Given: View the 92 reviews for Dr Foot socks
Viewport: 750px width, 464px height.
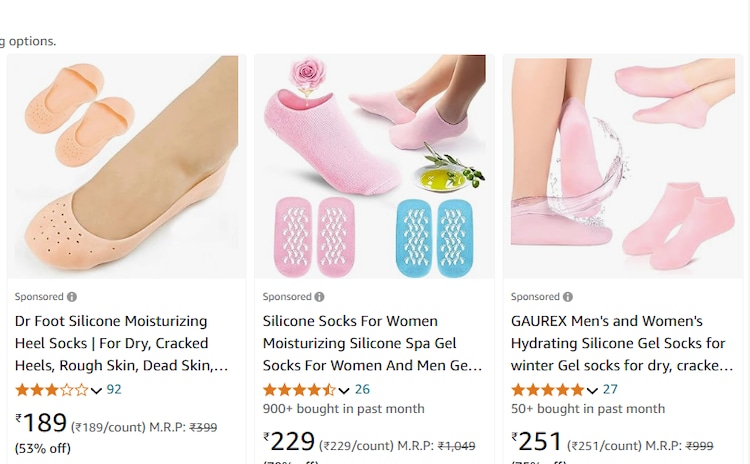Looking at the screenshot, I should pos(114,390).
